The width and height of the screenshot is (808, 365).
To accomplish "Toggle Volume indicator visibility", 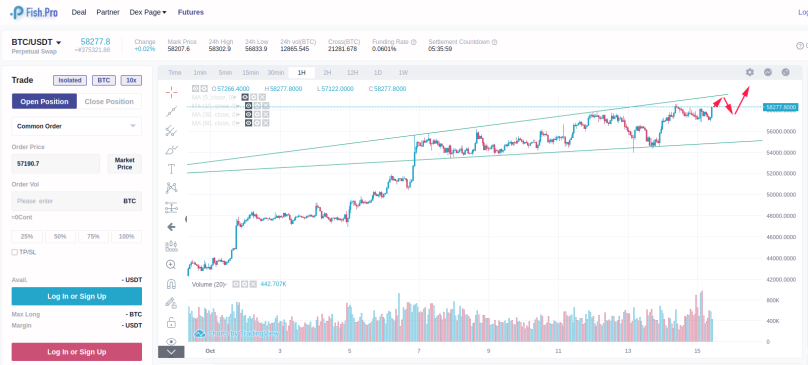I will click(x=236, y=284).
